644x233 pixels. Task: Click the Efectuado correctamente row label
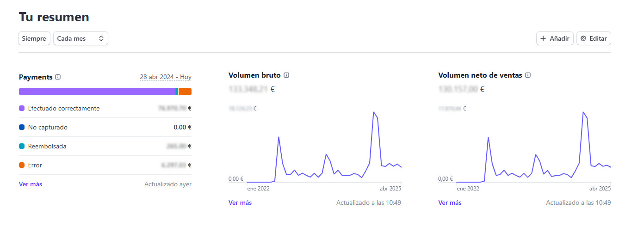[64, 108]
